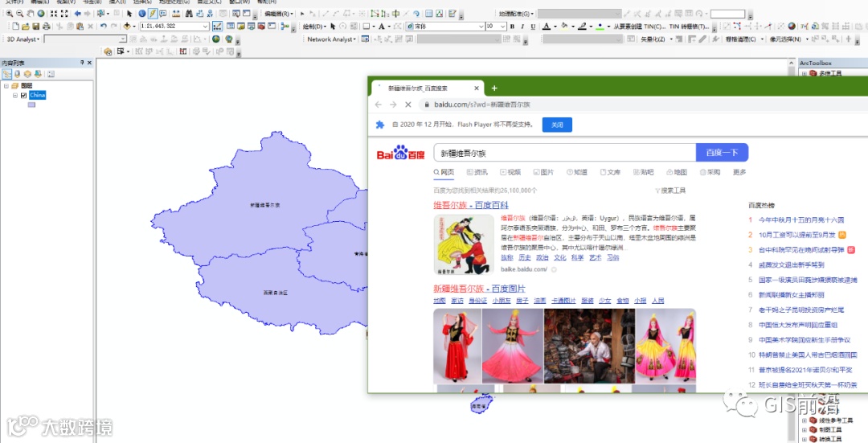The width and height of the screenshot is (868, 443).
Task: Switch to Baidu 资讯 tab
Action: [x=477, y=172]
